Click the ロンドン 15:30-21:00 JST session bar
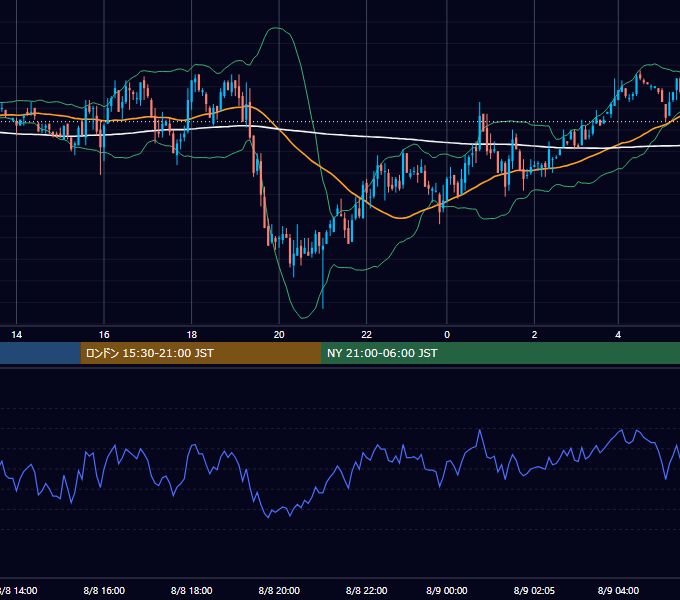Viewport: 680px width, 600px height. pyautogui.click(x=201, y=353)
